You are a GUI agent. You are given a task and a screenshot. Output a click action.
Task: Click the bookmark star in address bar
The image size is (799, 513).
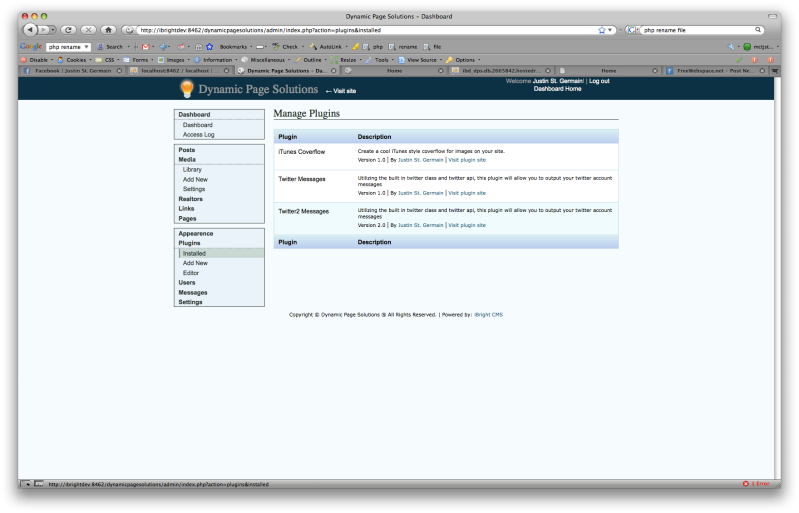[x=602, y=30]
